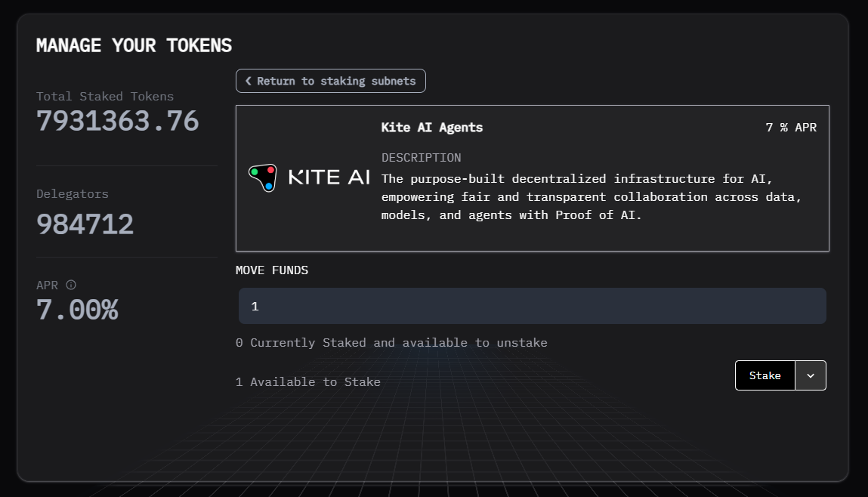Click the Manage Your Tokens heading
Screen dimensions: 868x497
tap(134, 45)
